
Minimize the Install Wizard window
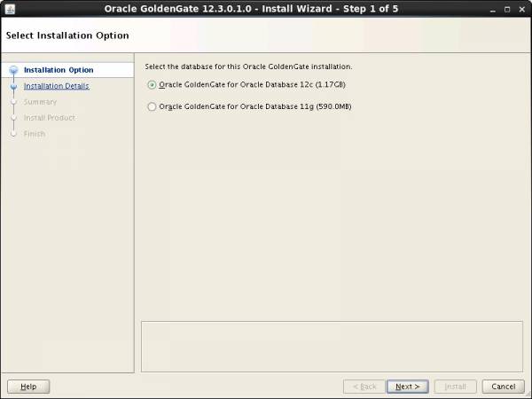[x=493, y=10]
